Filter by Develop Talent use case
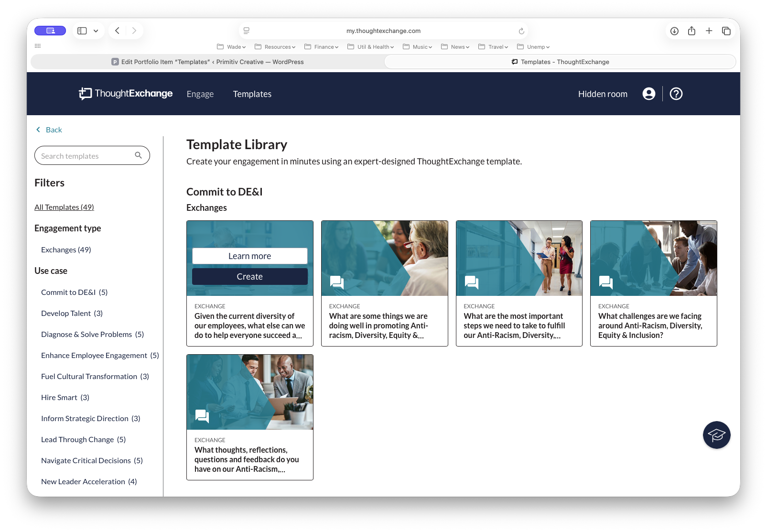The image size is (767, 532). click(x=72, y=314)
